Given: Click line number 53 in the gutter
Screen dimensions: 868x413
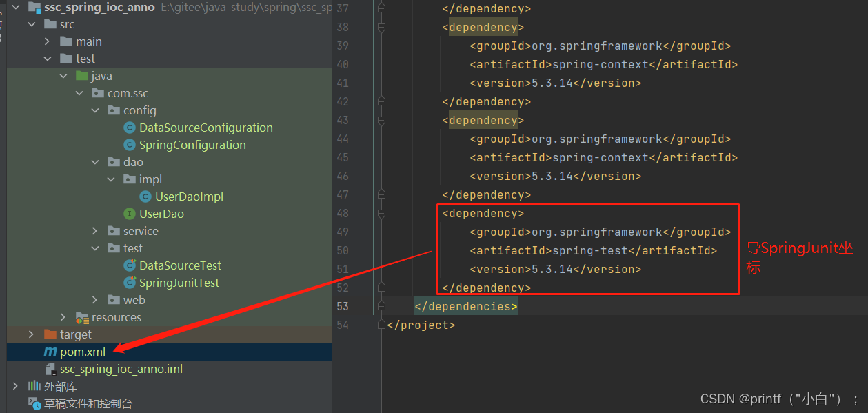Looking at the screenshot, I should tap(344, 305).
